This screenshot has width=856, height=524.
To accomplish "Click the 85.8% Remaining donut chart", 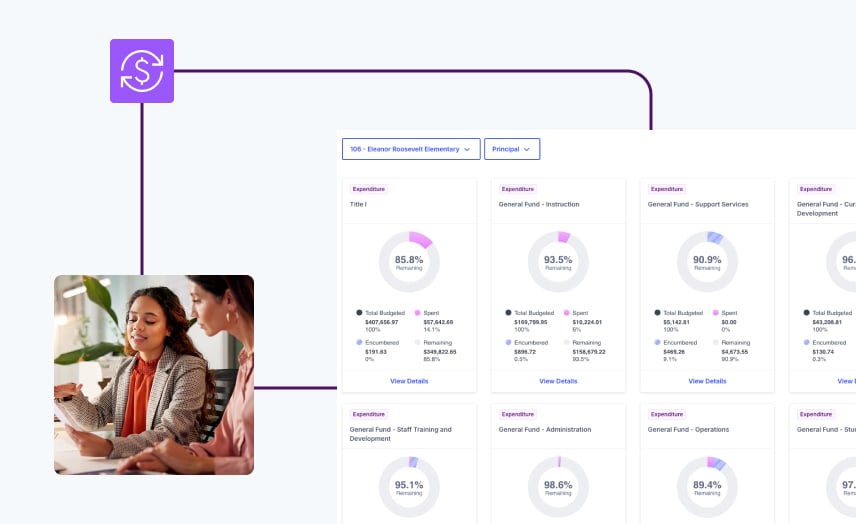I will 409,262.
